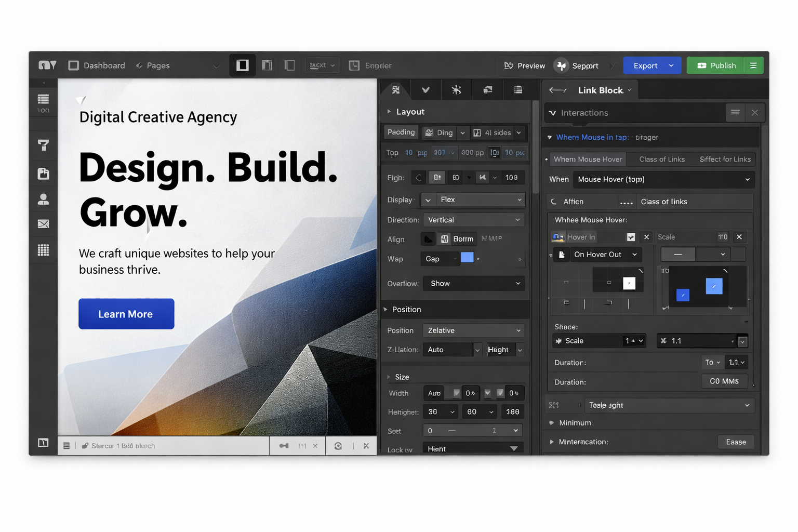Open the Overflow Show dropdown
798x532 pixels.
[474, 284]
